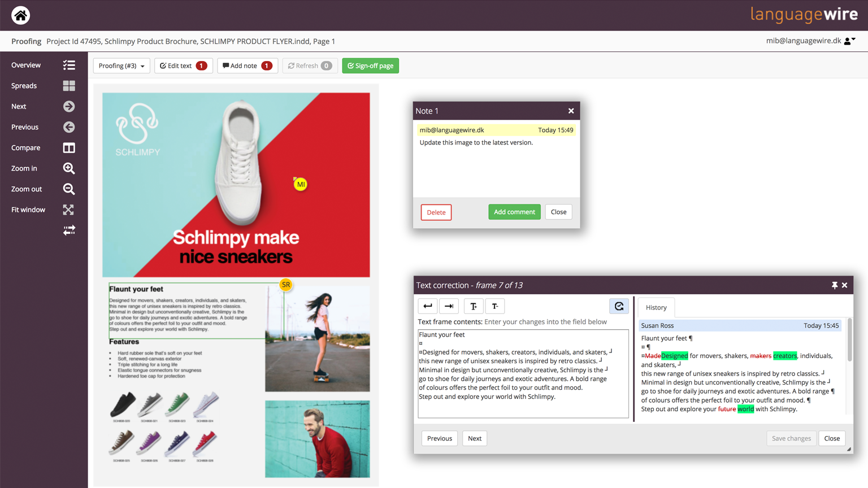This screenshot has width=868, height=488.
Task: Open the Overview list icon
Action: click(x=69, y=66)
